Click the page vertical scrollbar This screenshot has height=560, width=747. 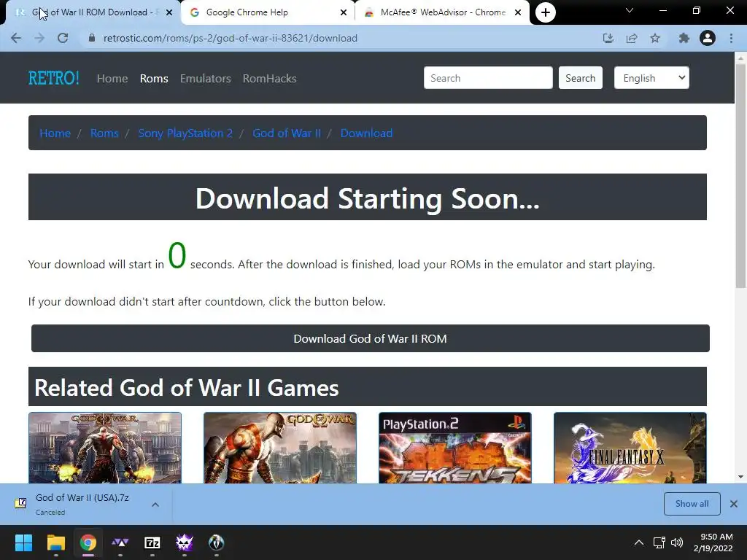click(x=740, y=176)
